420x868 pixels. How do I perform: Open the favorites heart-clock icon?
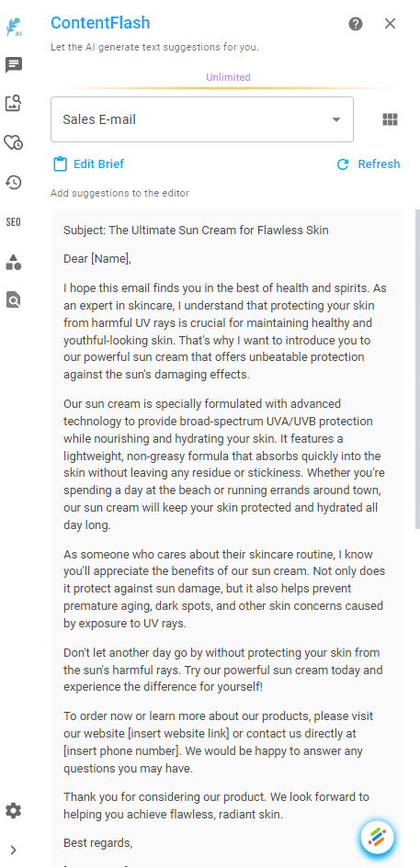point(13,142)
